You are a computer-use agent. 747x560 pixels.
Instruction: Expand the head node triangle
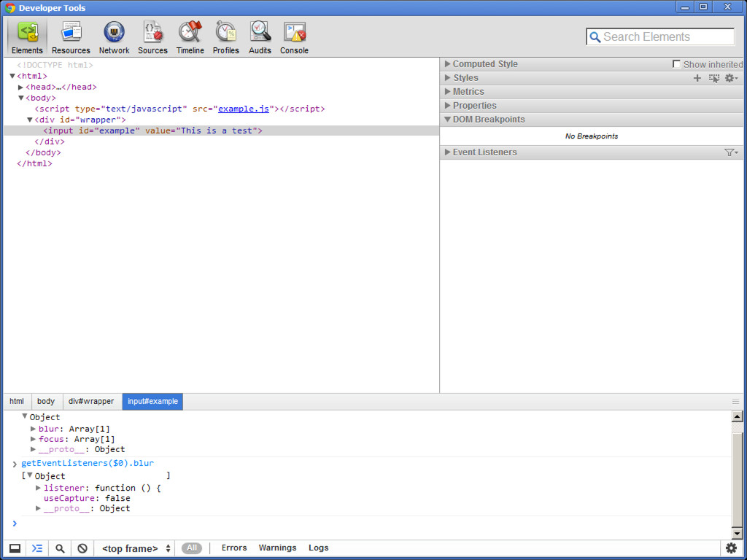(21, 87)
